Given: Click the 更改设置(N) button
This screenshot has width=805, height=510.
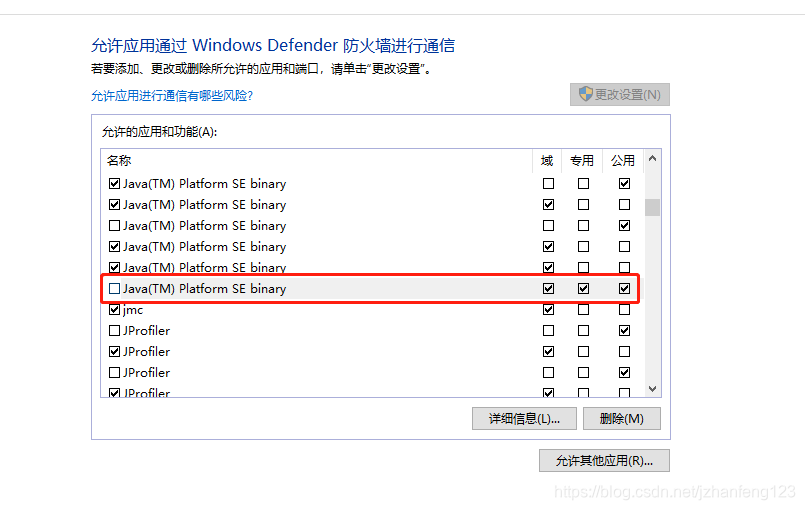Looking at the screenshot, I should click(620, 95).
